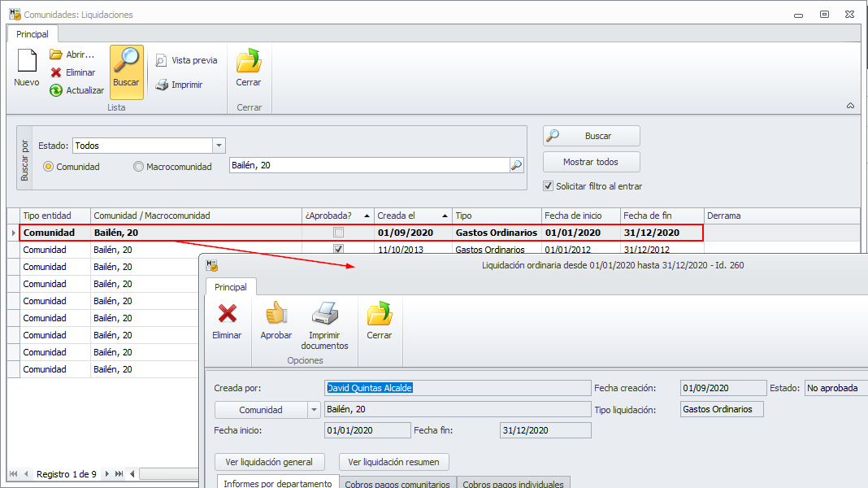Screen dimensions: 868x488
Task: Sort by the Creada el column header
Action: tap(413, 216)
